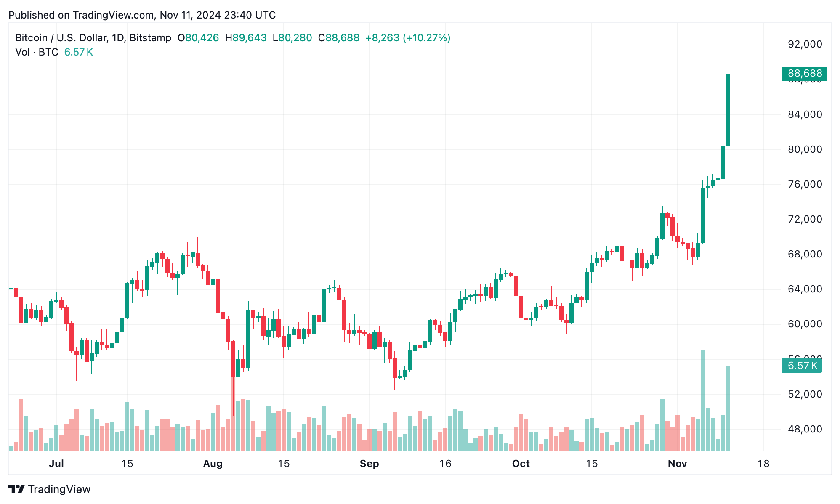Click the current price label 88,688

[x=804, y=74]
